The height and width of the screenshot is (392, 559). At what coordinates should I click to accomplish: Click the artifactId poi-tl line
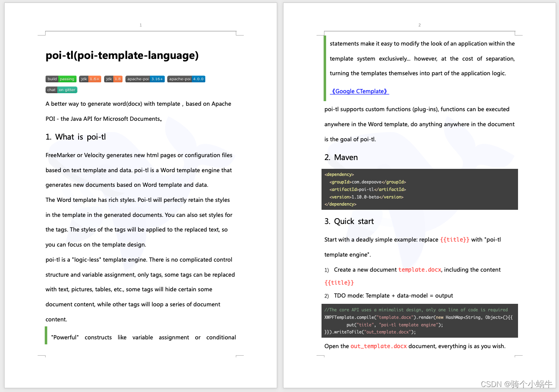point(368,189)
